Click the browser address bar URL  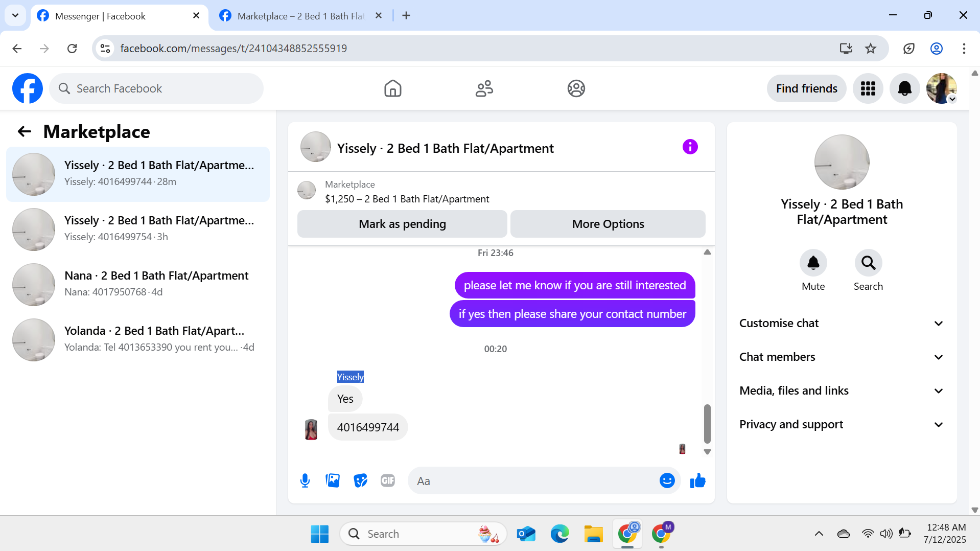[233, 49]
